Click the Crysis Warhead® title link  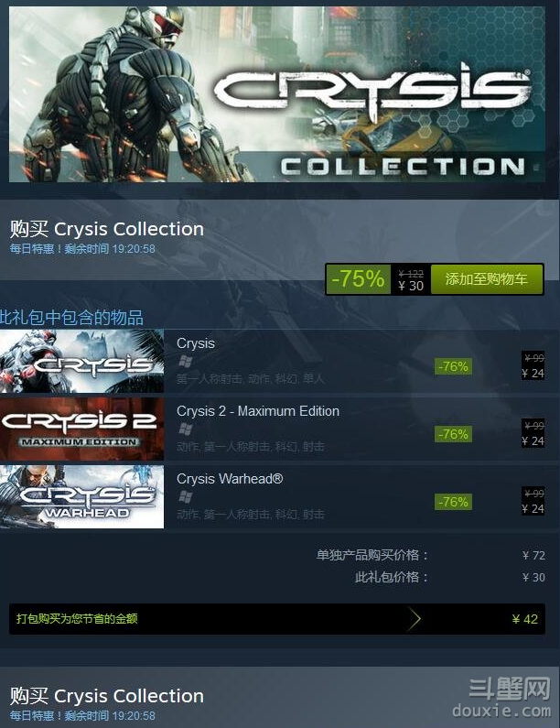coord(230,479)
